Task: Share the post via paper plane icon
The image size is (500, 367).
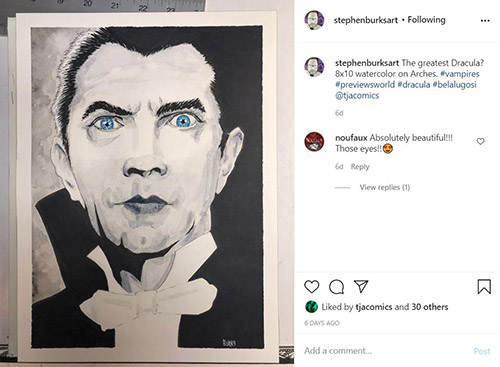Action: (x=361, y=286)
